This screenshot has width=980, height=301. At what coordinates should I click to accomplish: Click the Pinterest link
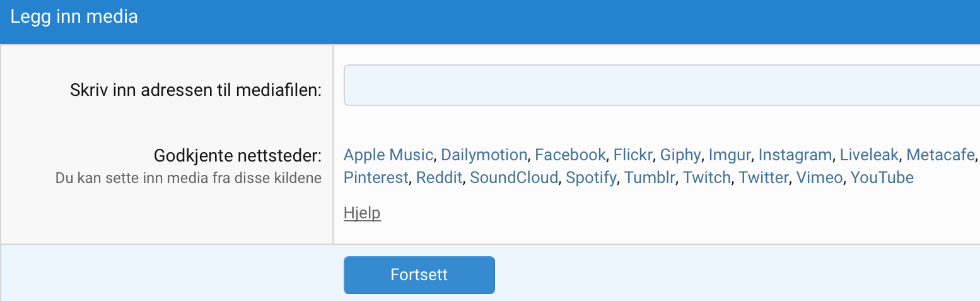(376, 177)
